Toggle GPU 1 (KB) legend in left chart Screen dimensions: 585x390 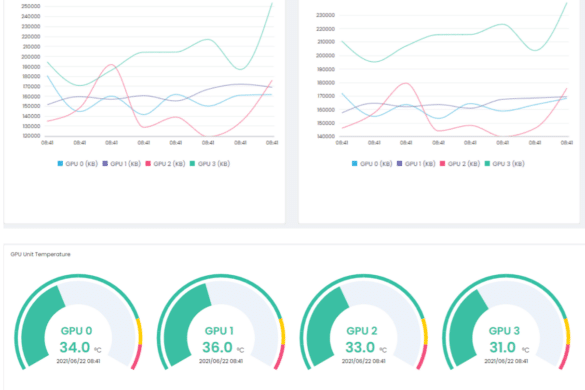[x=122, y=163]
